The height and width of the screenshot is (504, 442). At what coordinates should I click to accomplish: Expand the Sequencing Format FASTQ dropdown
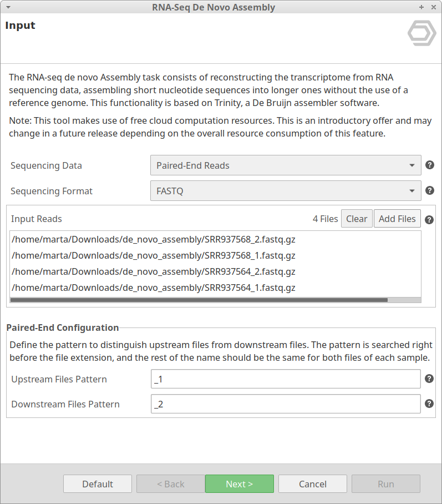tap(285, 191)
